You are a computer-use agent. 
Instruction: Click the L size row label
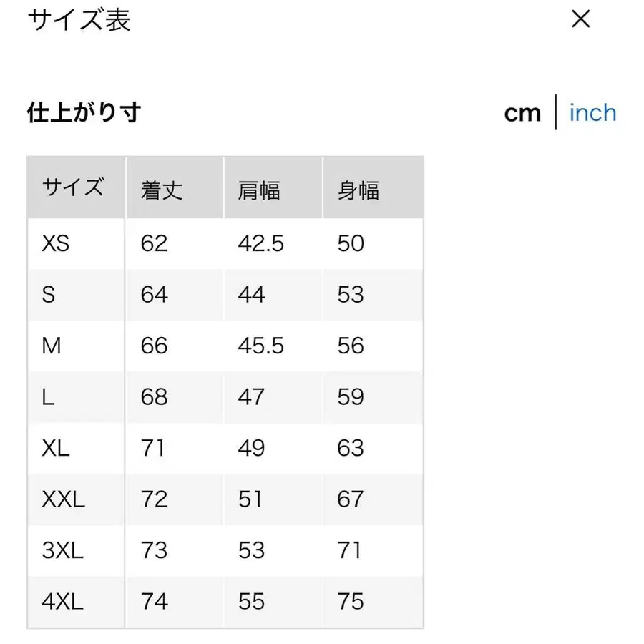[x=48, y=397]
